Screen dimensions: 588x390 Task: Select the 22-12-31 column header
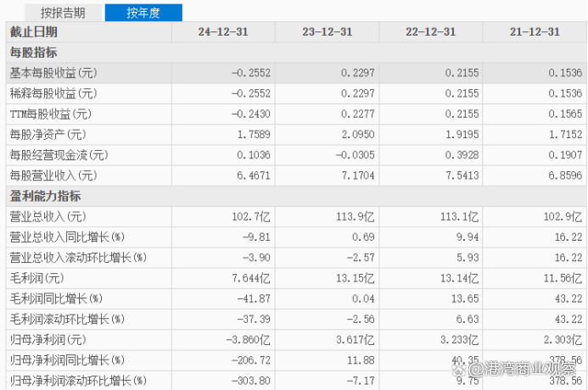coord(431,32)
